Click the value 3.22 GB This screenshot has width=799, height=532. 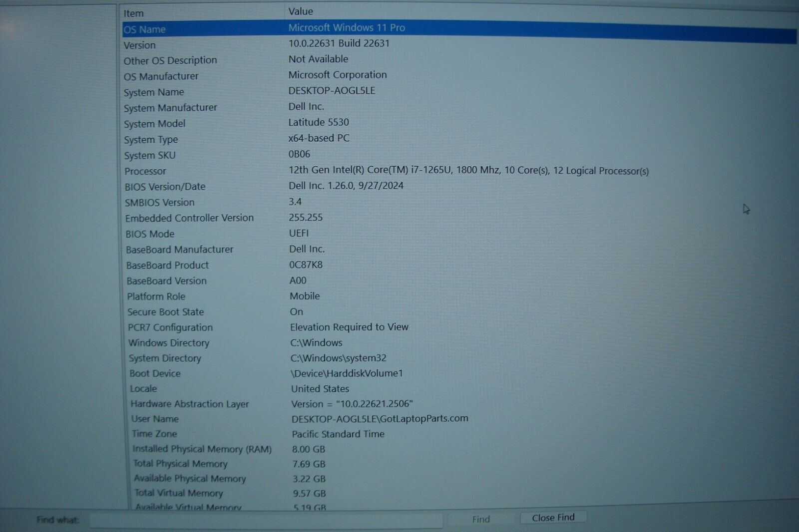pos(309,479)
